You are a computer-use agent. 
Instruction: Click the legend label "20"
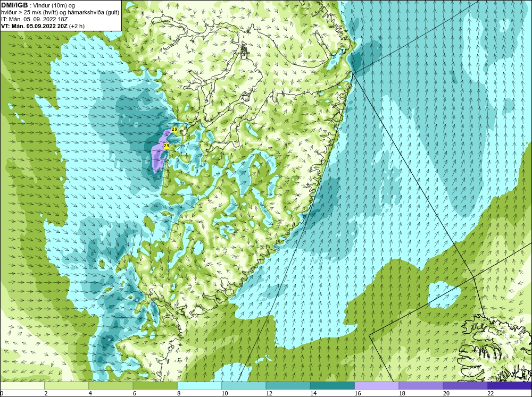pyautogui.click(x=446, y=393)
